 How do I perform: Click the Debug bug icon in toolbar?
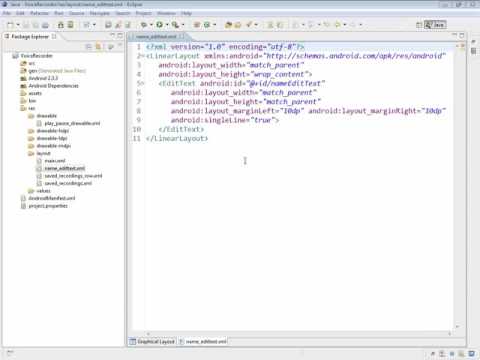point(144,25)
